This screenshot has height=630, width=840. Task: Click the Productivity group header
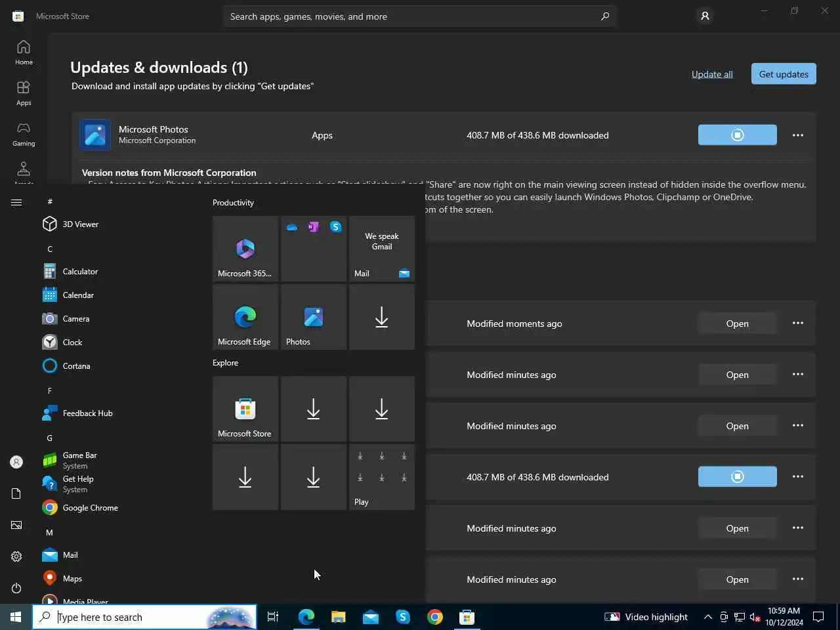coord(233,203)
